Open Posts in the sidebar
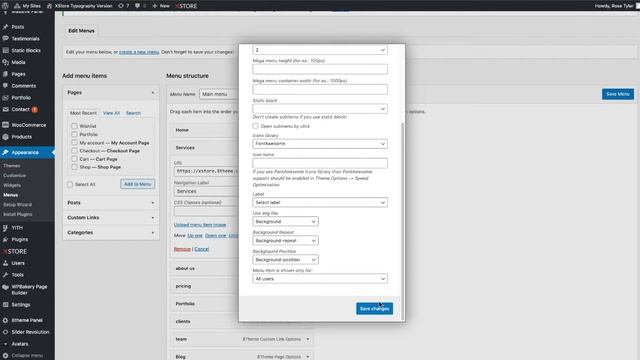This screenshot has height=360, width=640. (18, 27)
